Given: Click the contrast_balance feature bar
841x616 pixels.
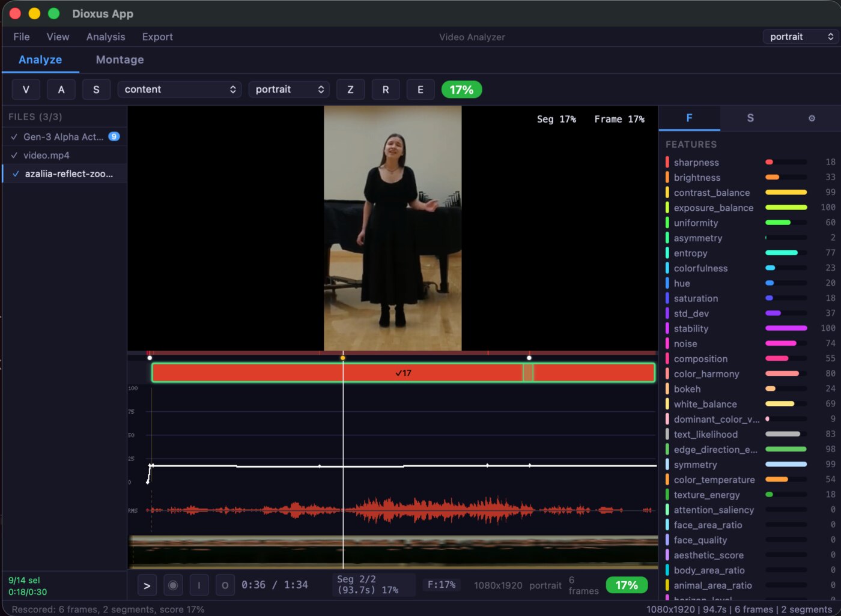Looking at the screenshot, I should click(x=786, y=192).
